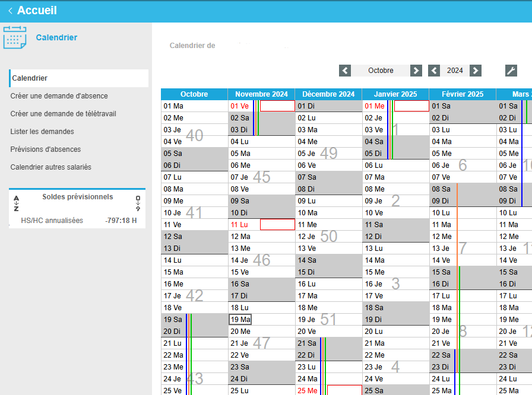This screenshot has width=532, height=395.
Task: Sort balances alphabetically with A-Z icon
Action: point(16,203)
